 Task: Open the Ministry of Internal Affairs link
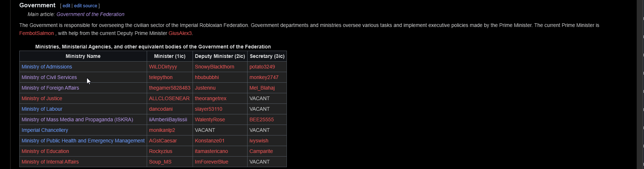[x=50, y=162]
